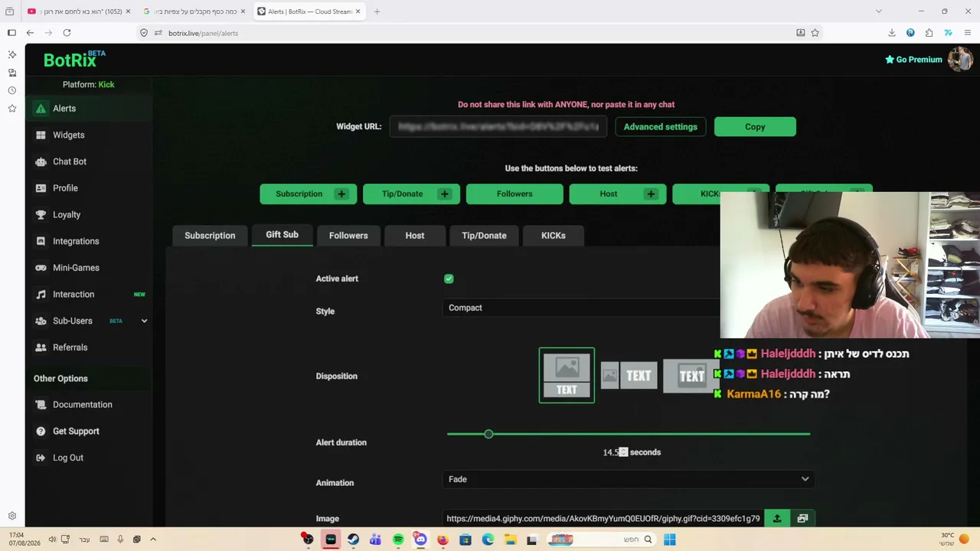Open the browser tab list chevron
Screen dimensions: 980x551
879,11
